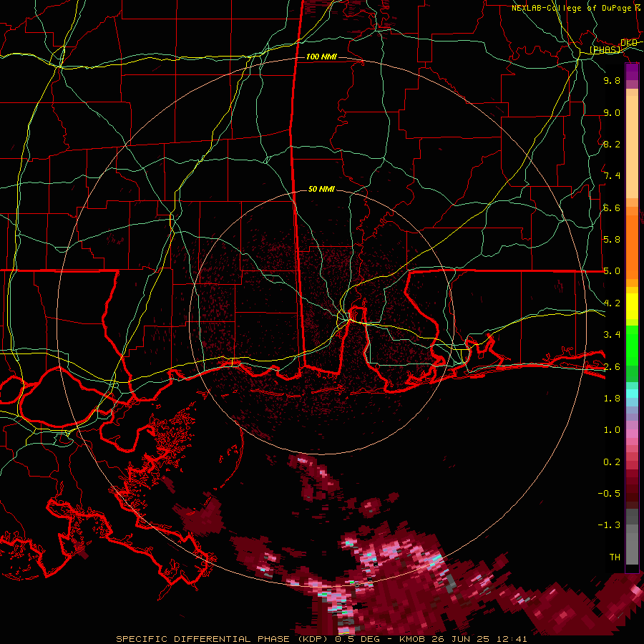Click the 3.4 value on the color scale
The image size is (644, 644).
point(612,335)
